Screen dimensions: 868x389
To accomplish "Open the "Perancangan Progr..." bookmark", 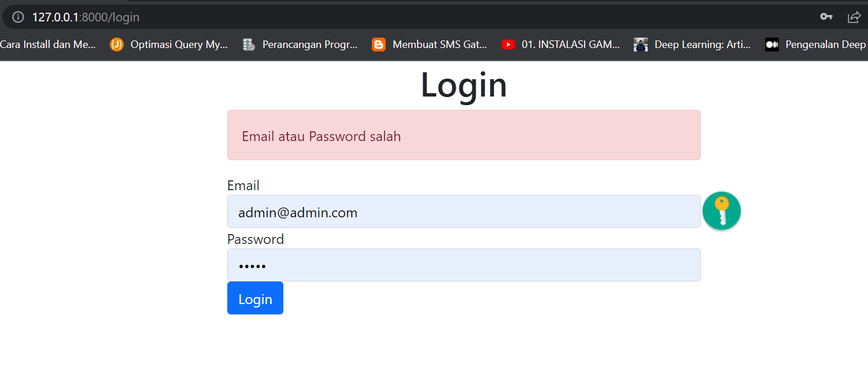I will pyautogui.click(x=309, y=45).
